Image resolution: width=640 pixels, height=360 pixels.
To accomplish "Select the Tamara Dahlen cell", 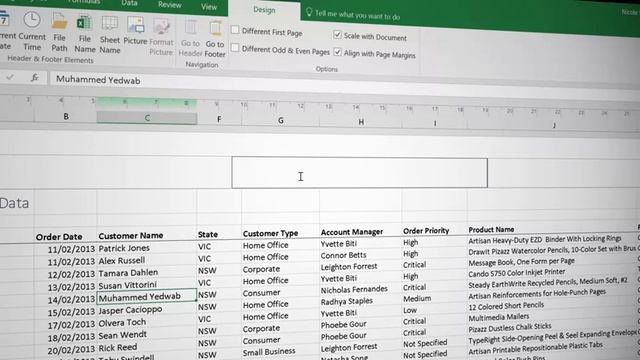I will [128, 272].
